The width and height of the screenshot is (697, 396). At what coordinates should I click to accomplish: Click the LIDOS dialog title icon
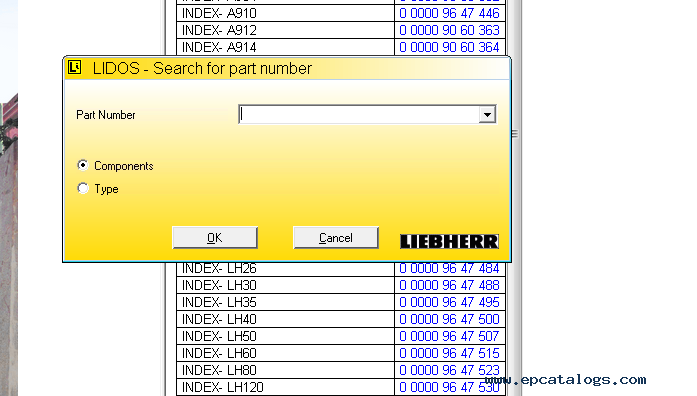74,68
